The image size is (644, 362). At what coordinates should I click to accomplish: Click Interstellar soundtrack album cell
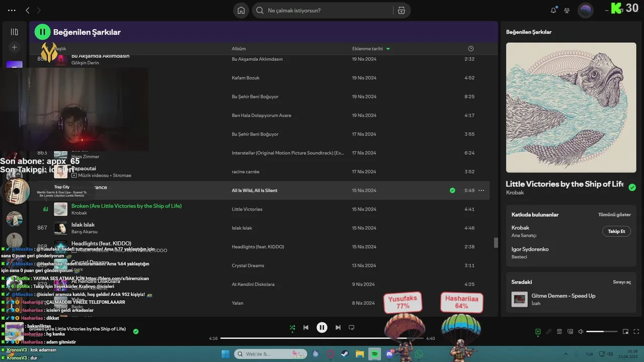coord(288,153)
